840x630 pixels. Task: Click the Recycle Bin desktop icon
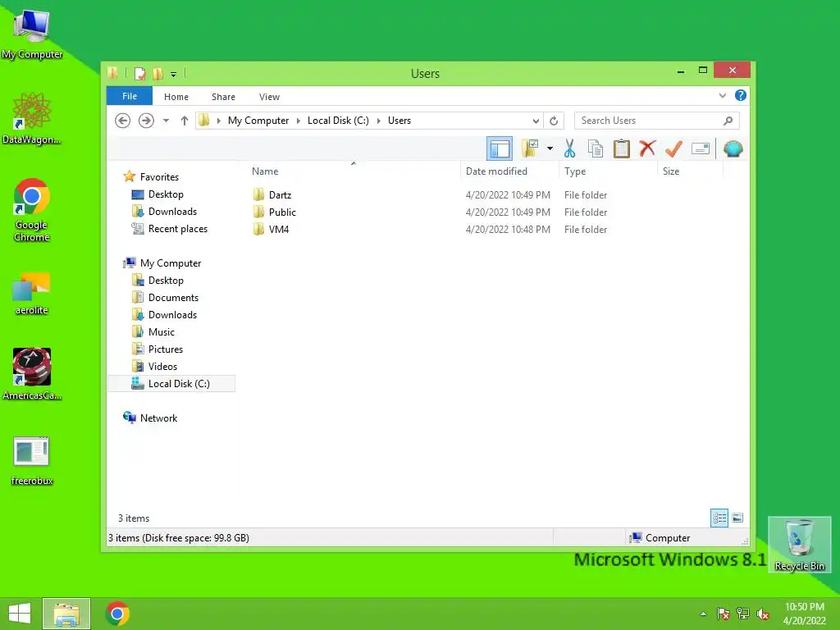[x=799, y=545]
